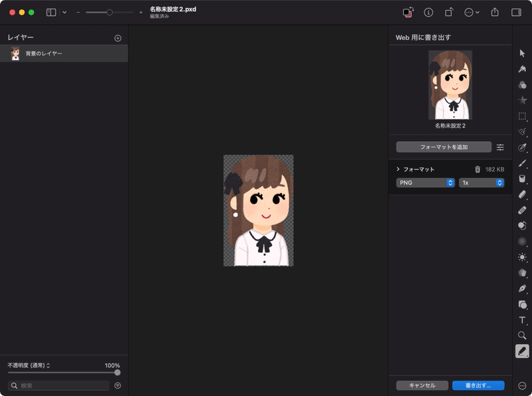The width and height of the screenshot is (532, 396).
Task: Zoom out with the minus button
Action: [78, 13]
